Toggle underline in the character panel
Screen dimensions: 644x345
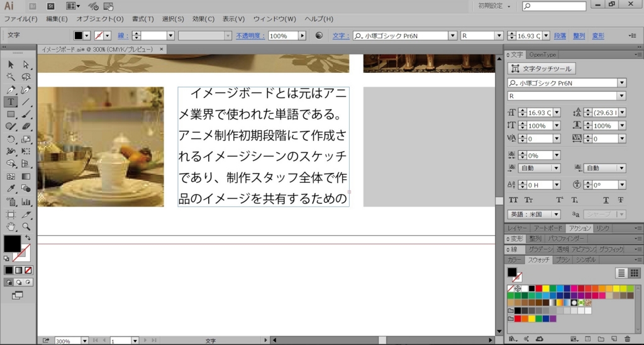click(606, 200)
